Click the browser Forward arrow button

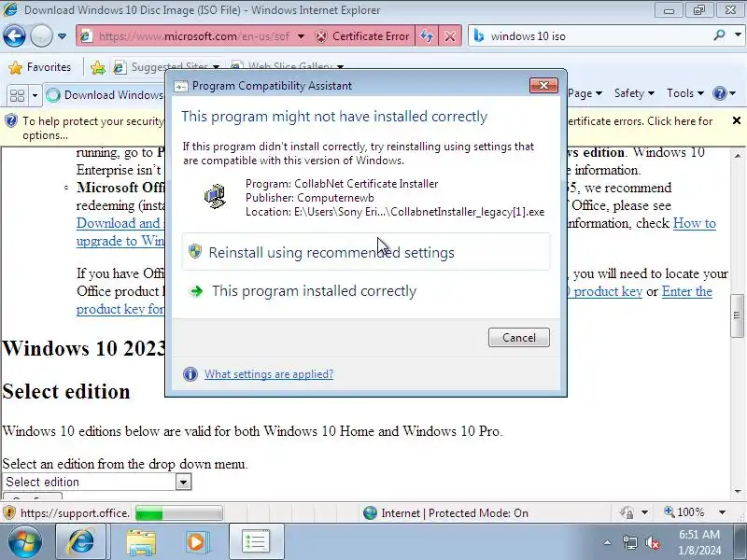(x=41, y=35)
